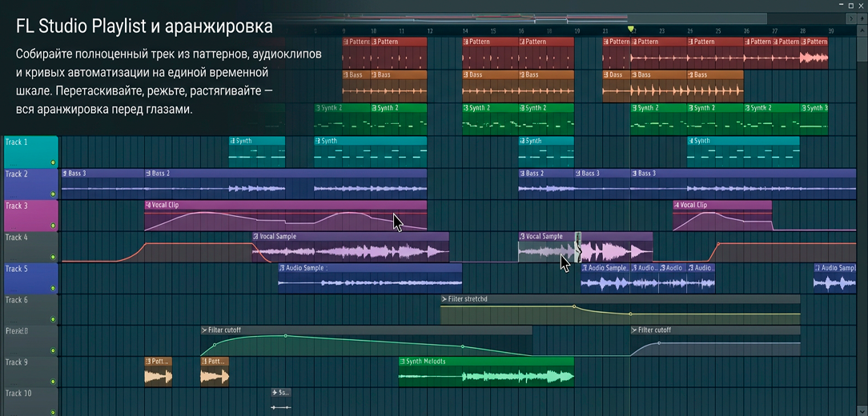Open the Filter stretchd clip menu arrow
Viewport: 868px width, 416px height.
444,299
